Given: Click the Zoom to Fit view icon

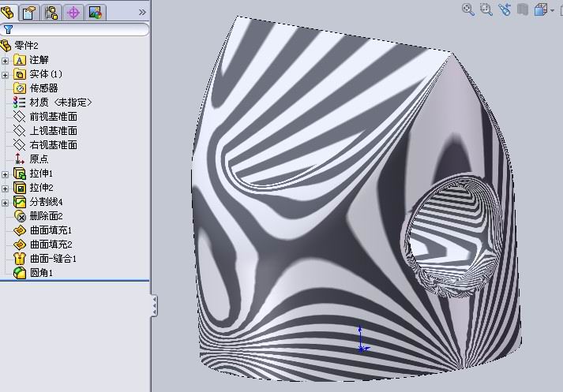Looking at the screenshot, I should (x=467, y=9).
